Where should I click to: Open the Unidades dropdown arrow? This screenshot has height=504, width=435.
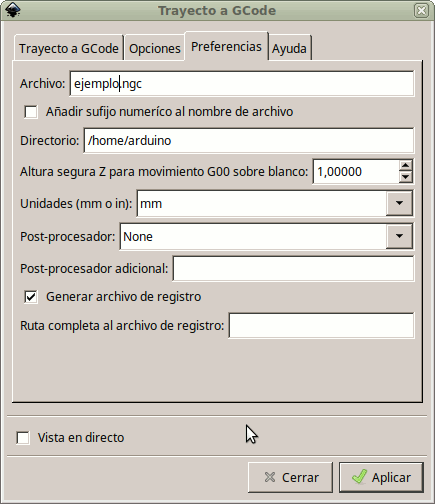click(x=399, y=203)
